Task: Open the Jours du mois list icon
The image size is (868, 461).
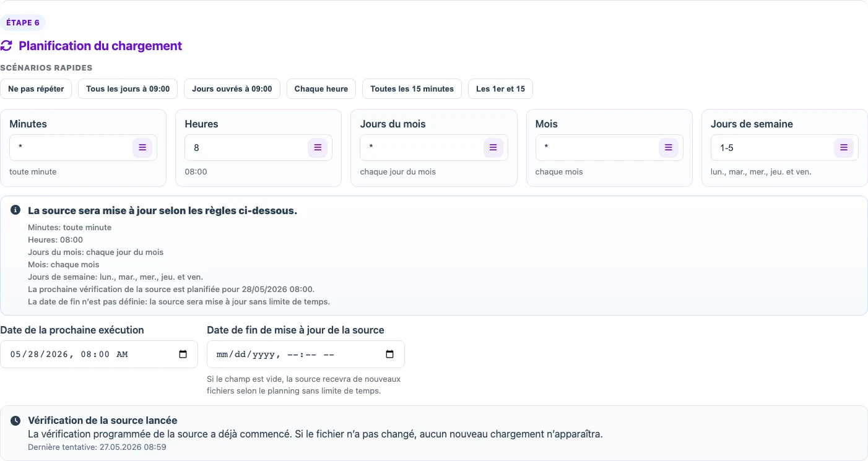Action: tap(493, 148)
